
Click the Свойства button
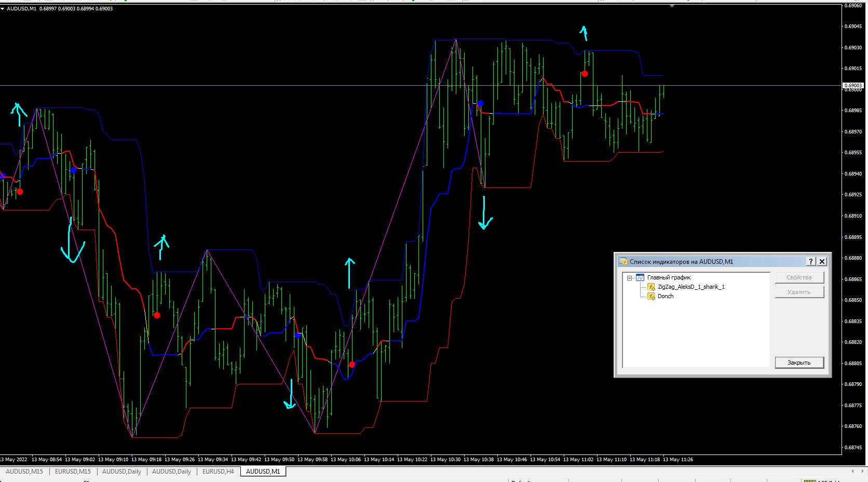(799, 277)
